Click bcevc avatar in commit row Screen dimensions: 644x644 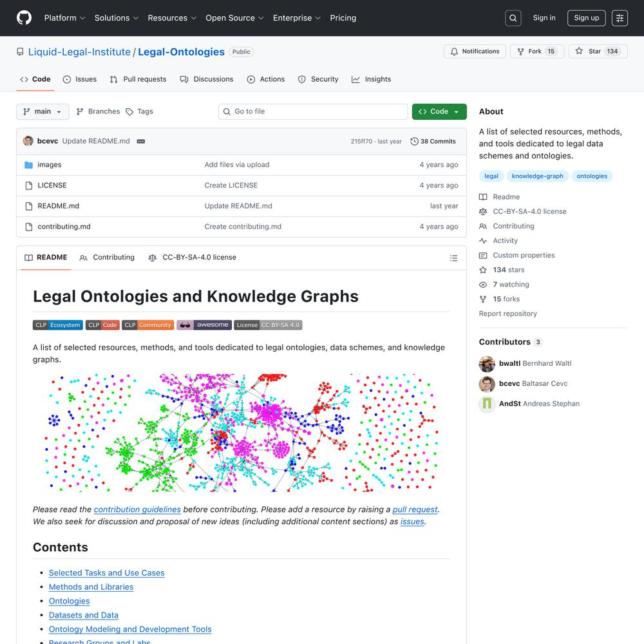click(28, 141)
